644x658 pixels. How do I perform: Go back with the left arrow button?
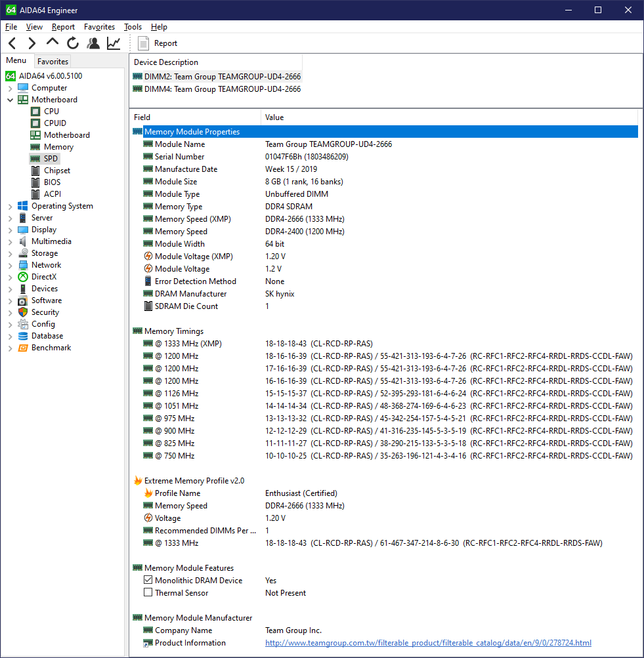click(x=12, y=43)
